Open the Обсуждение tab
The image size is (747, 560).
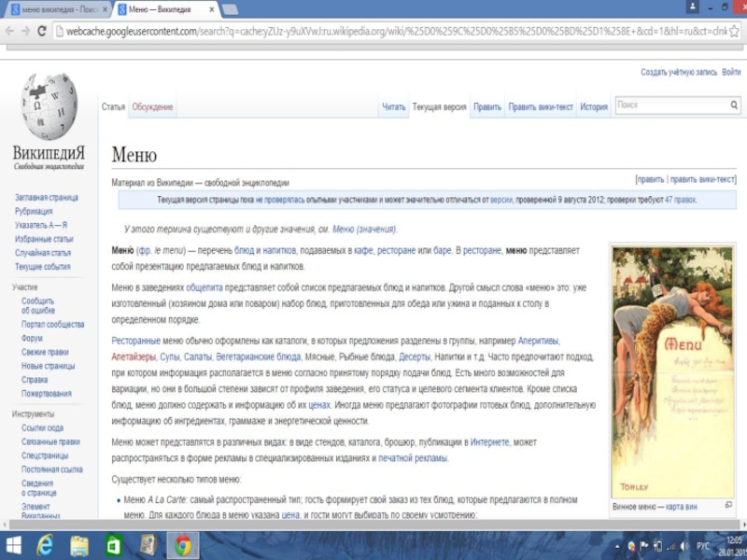tap(152, 107)
